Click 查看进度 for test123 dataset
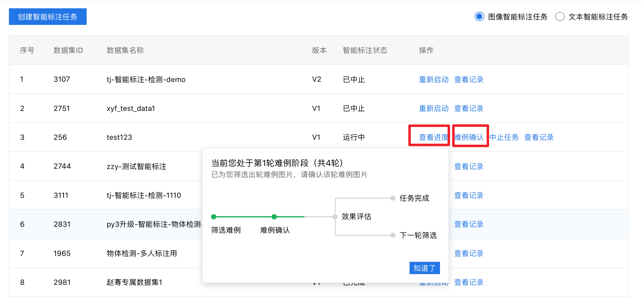 pyautogui.click(x=433, y=137)
